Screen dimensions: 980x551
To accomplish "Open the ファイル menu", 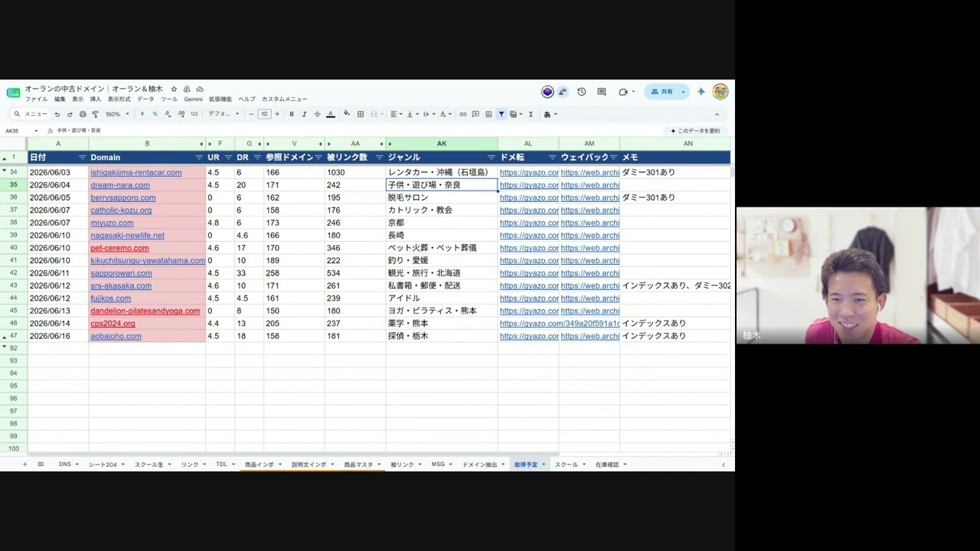I will point(36,99).
